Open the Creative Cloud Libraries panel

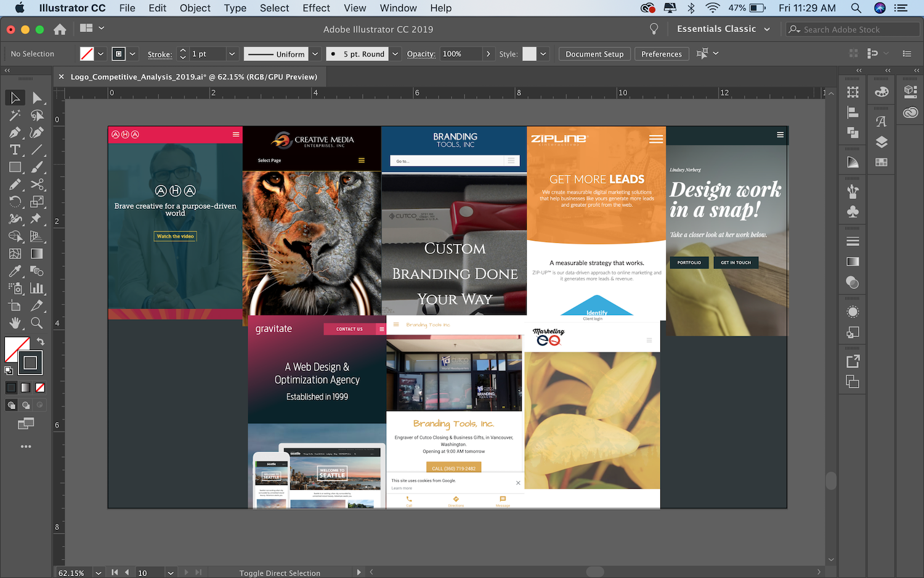coord(910,113)
